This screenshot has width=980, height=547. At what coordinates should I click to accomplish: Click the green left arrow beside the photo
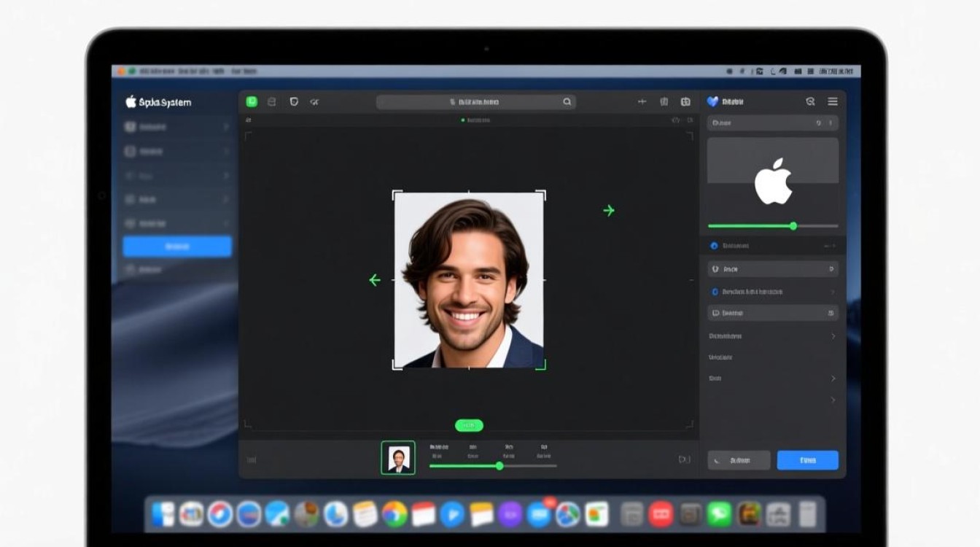(x=375, y=280)
